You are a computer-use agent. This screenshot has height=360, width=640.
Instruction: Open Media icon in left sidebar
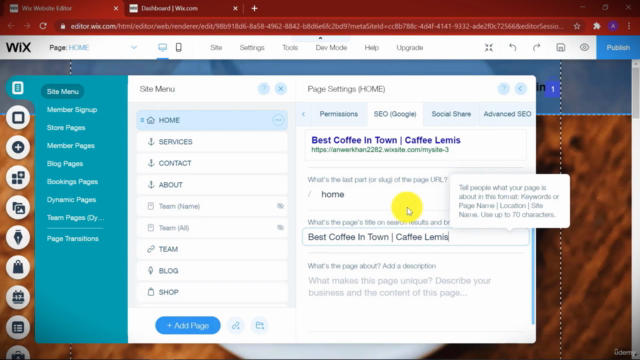18,208
